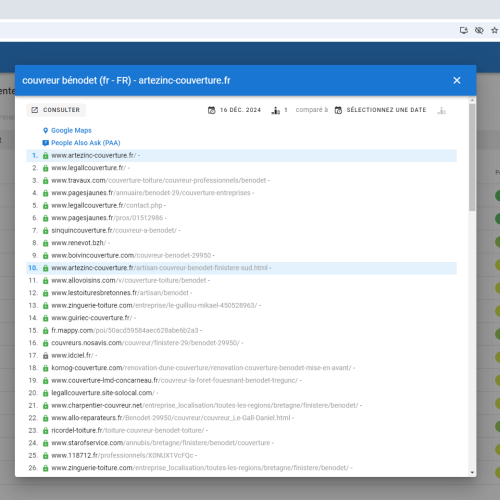The image size is (500, 500).
Task: Open www.idciel.fr result
Action: 72,355
